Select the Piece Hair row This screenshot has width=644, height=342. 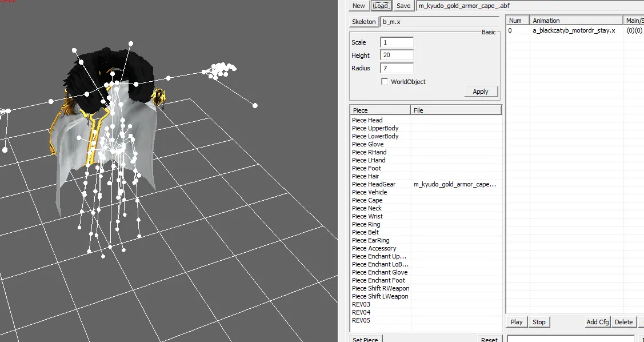(x=426, y=176)
